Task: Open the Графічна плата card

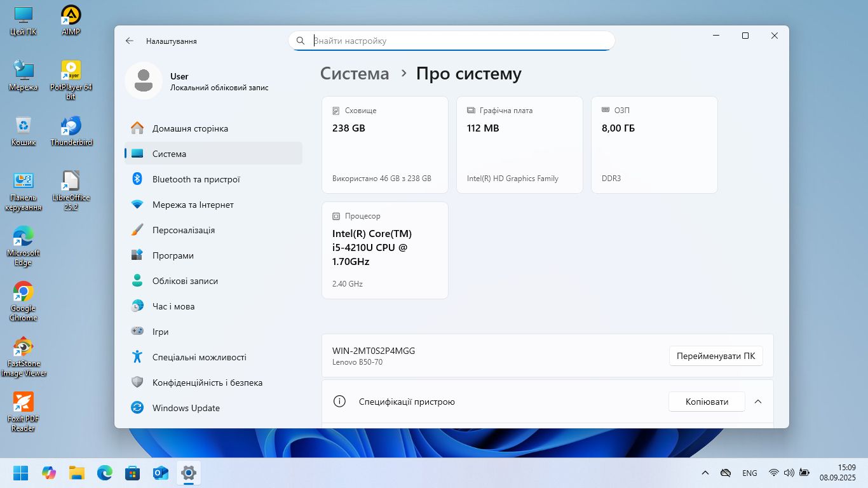Action: click(520, 145)
